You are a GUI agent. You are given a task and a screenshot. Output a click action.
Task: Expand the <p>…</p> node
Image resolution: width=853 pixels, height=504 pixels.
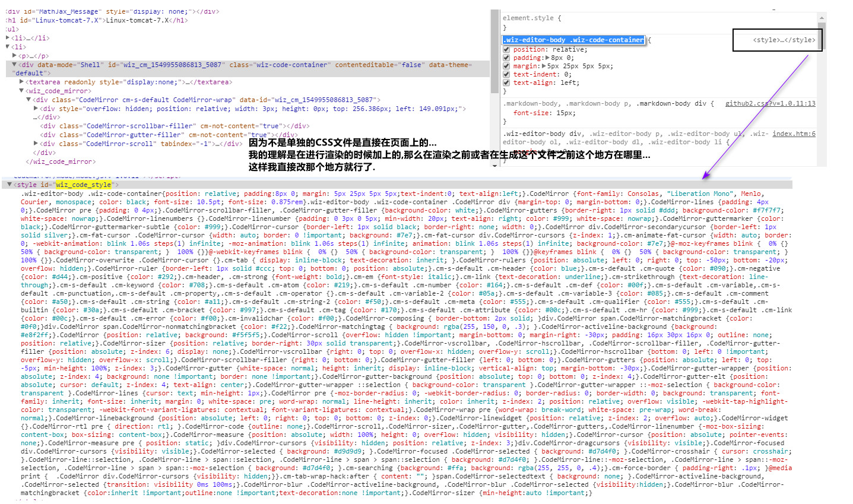(15, 56)
